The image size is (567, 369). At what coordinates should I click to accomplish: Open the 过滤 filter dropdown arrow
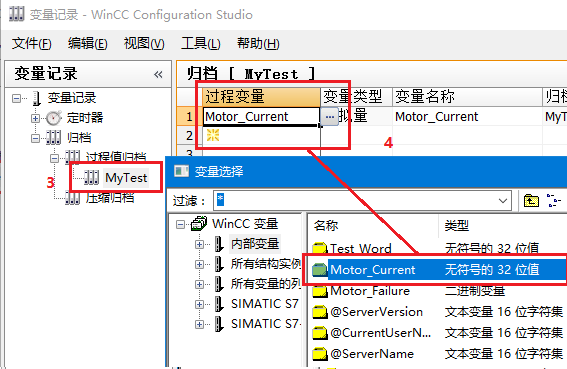coord(503,200)
